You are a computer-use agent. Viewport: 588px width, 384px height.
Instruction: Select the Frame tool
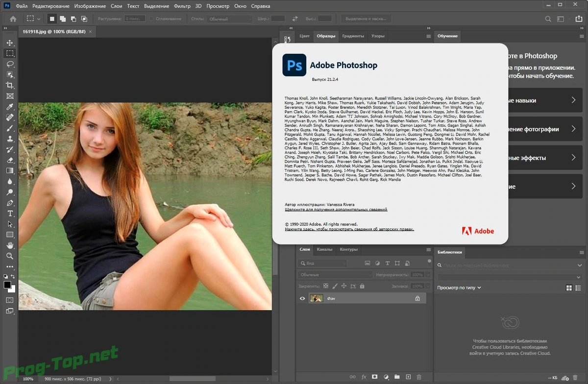click(x=10, y=96)
